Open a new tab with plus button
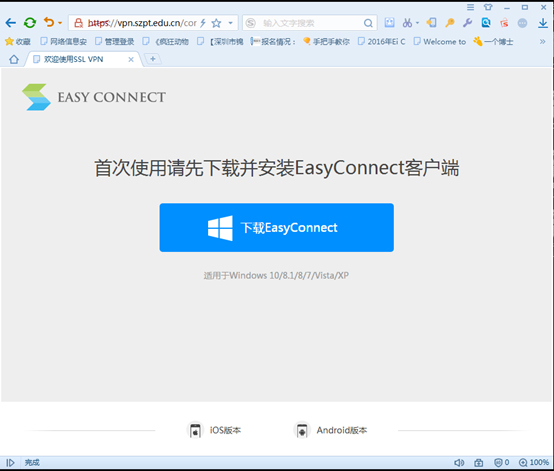The height and width of the screenshot is (471, 554). coord(153,59)
